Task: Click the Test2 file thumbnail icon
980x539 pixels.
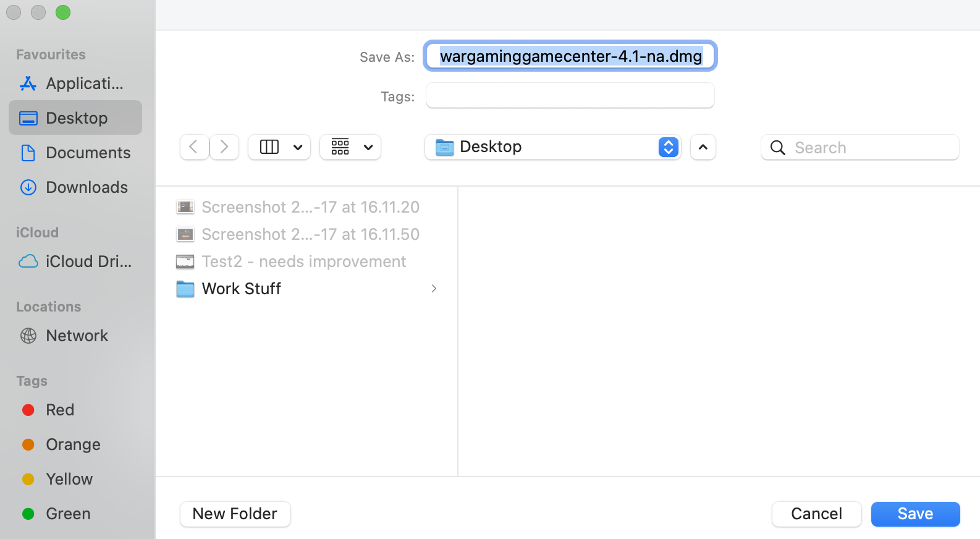Action: point(185,261)
